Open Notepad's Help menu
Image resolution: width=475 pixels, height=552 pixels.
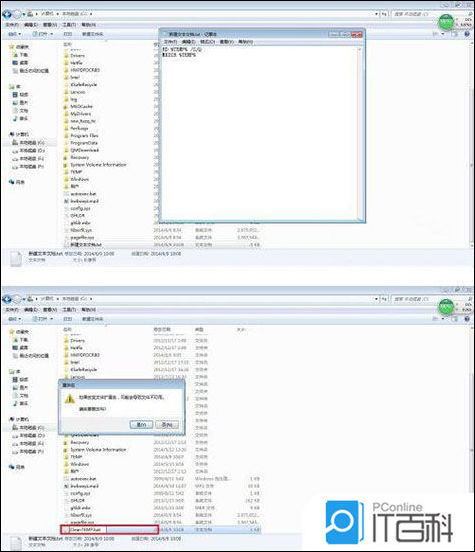[245, 42]
